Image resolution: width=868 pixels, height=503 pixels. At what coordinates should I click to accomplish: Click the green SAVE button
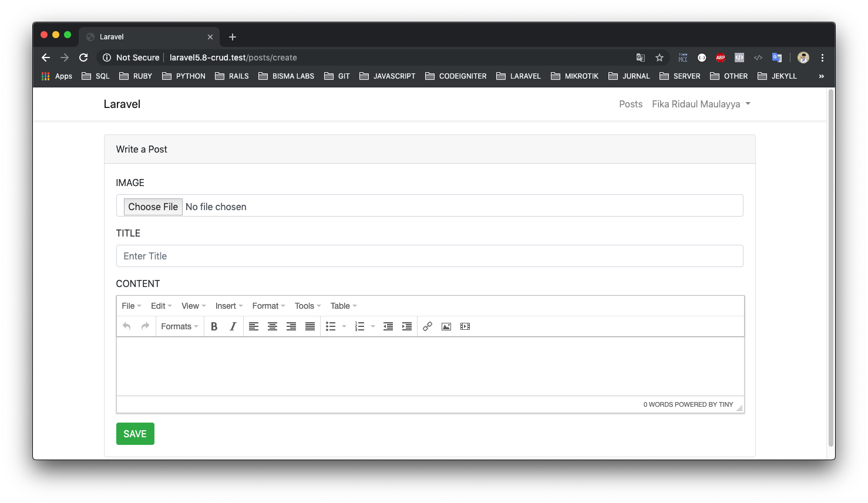click(x=135, y=434)
